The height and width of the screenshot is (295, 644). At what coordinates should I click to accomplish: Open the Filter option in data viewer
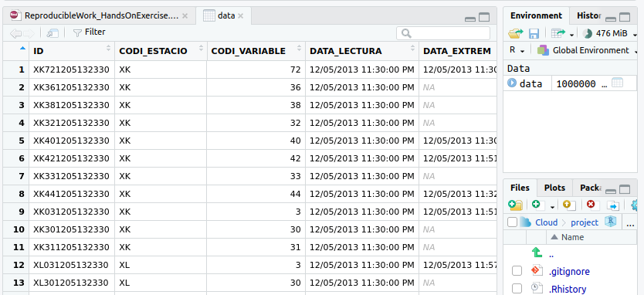point(89,32)
